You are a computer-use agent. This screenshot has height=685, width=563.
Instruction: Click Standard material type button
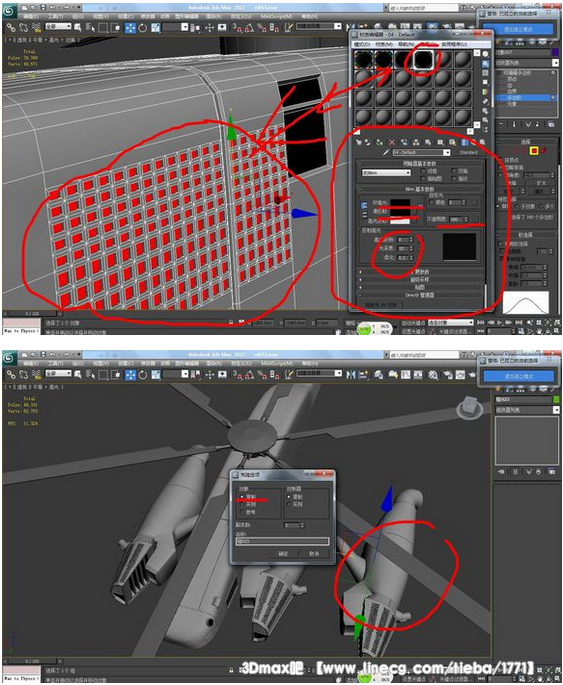tap(469, 152)
